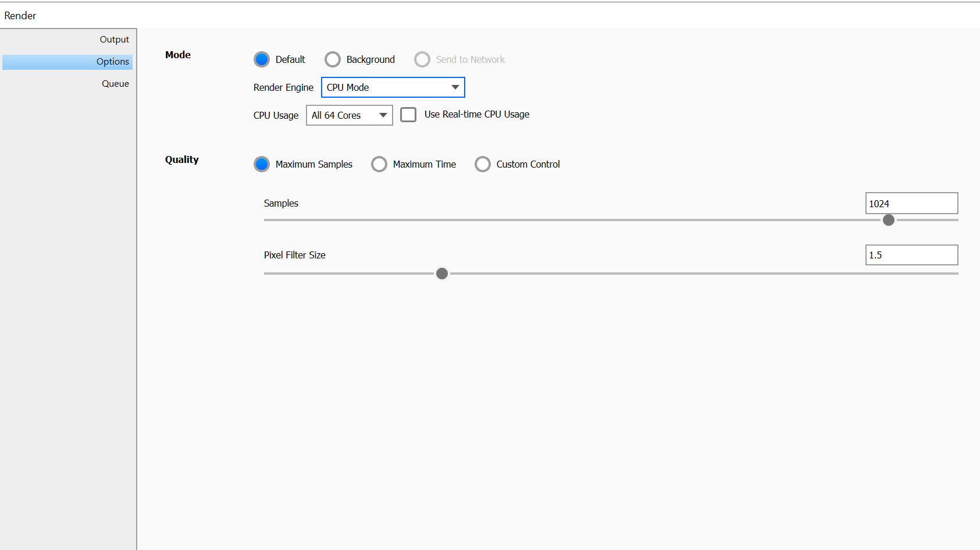The image size is (980, 550).
Task: Open the CPU Usage cores dropdown
Action: point(349,115)
